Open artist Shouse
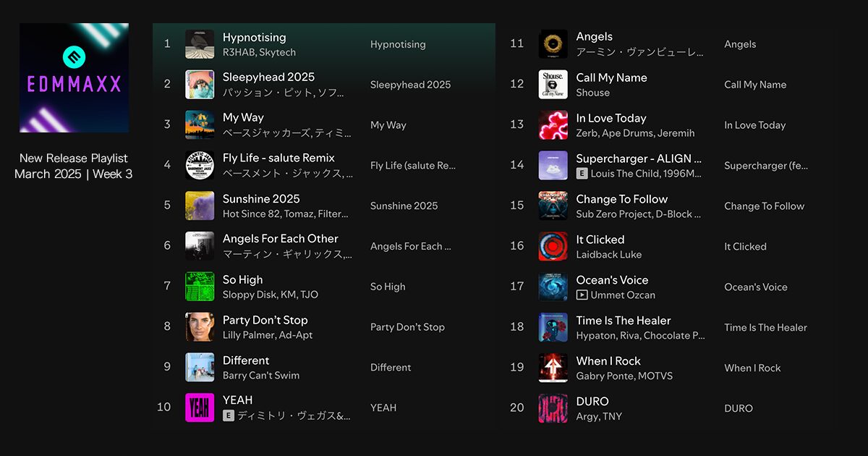 (x=593, y=93)
